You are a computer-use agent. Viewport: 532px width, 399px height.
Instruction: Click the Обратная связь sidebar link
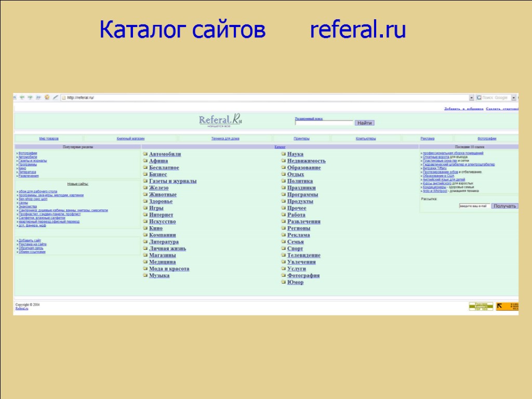click(x=31, y=248)
